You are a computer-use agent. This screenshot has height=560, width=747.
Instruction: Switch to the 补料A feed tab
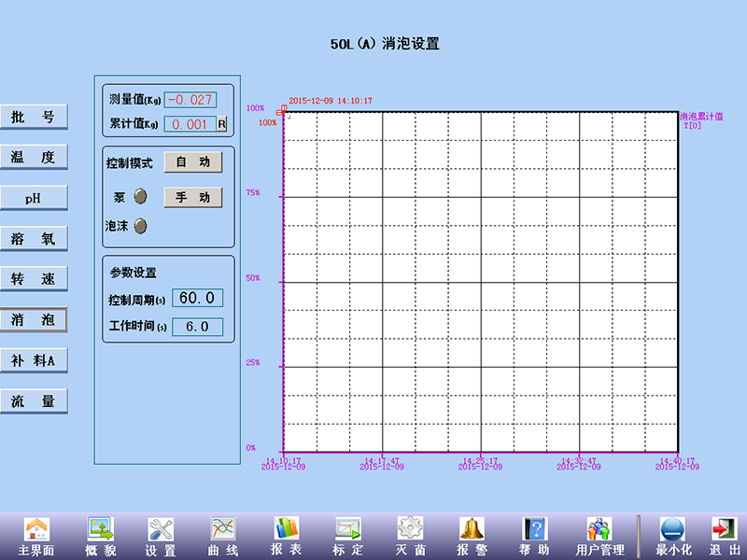pyautogui.click(x=34, y=361)
